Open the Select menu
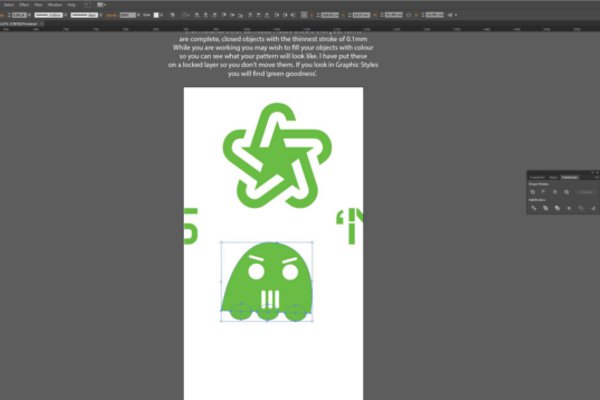This screenshot has width=600, height=400. click(8, 5)
